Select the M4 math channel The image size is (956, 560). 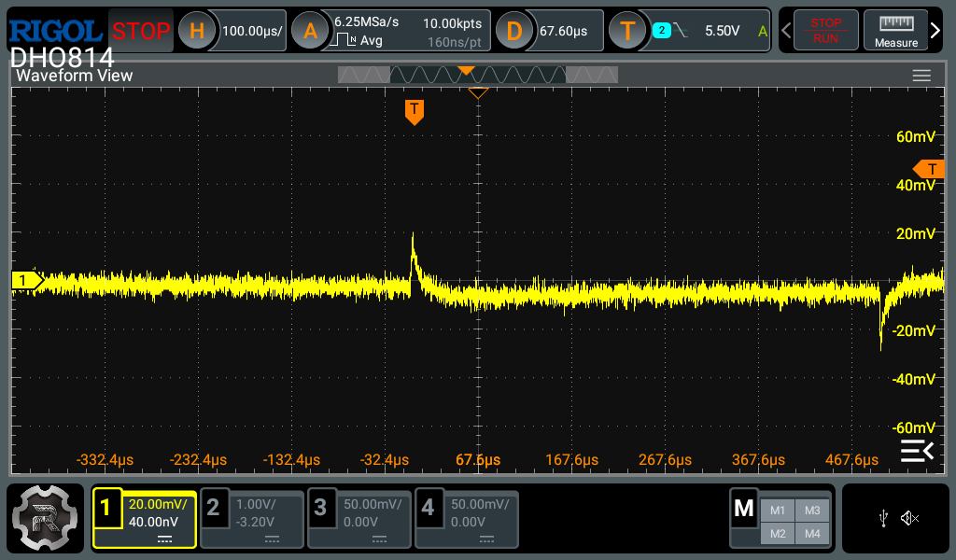click(x=811, y=533)
